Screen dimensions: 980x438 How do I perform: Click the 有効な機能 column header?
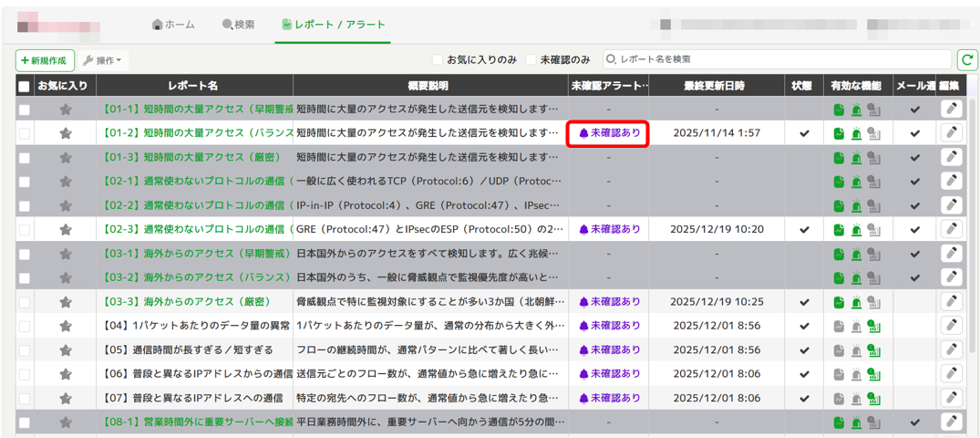(856, 86)
